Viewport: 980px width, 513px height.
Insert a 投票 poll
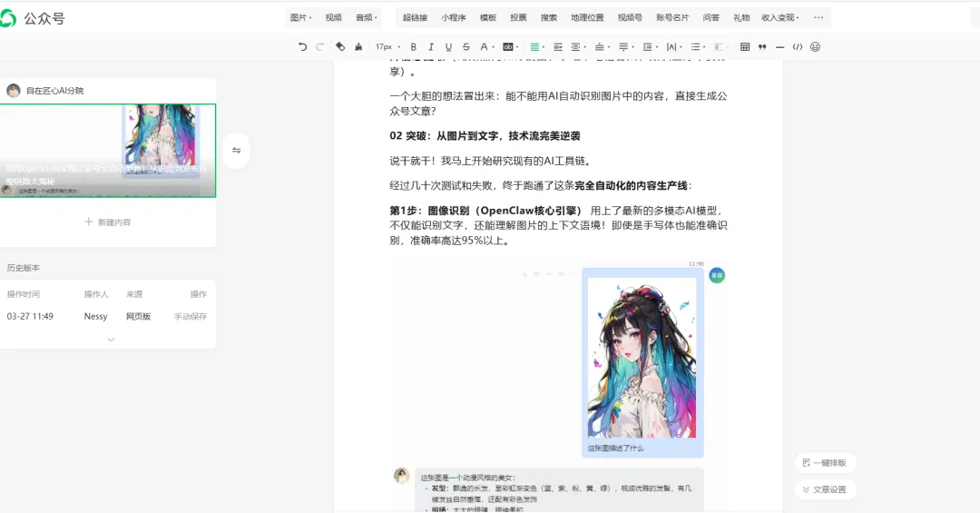(x=518, y=17)
